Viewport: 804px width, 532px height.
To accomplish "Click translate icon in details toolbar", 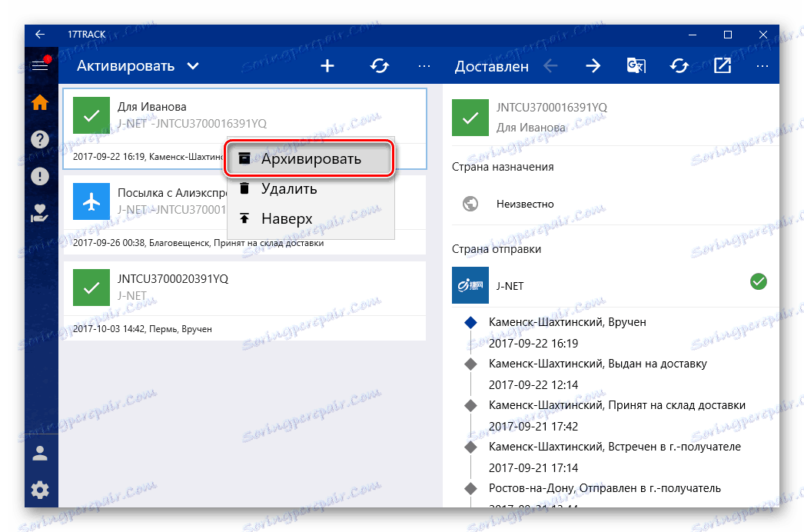I will click(636, 65).
